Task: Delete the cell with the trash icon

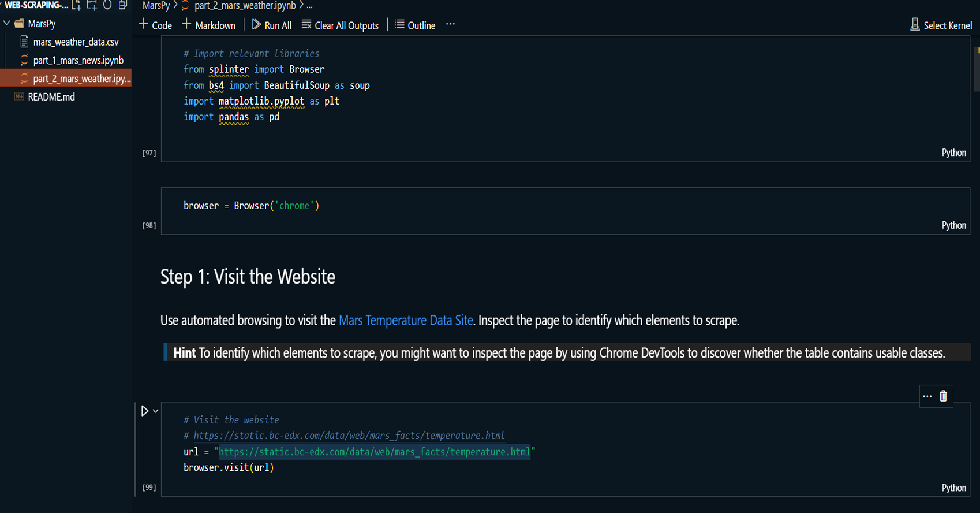Action: click(x=943, y=396)
